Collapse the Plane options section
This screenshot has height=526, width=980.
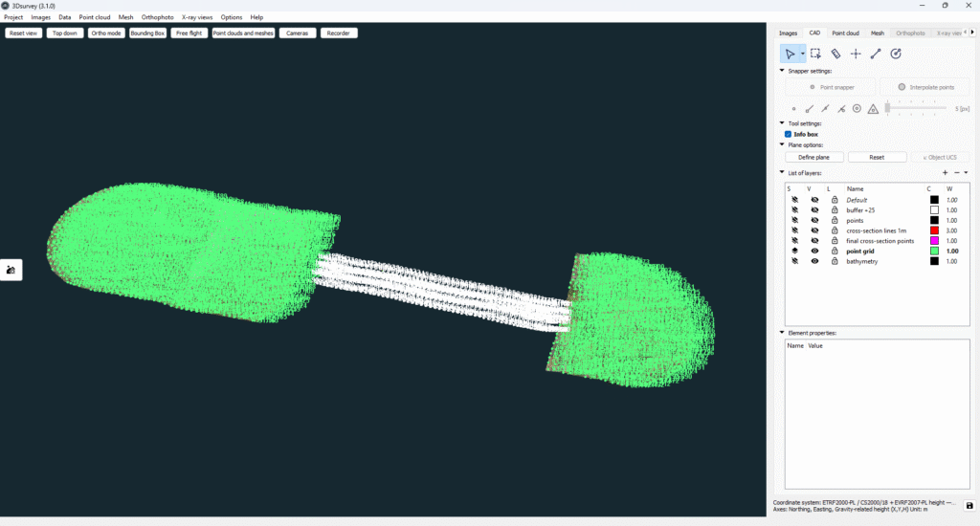(782, 144)
